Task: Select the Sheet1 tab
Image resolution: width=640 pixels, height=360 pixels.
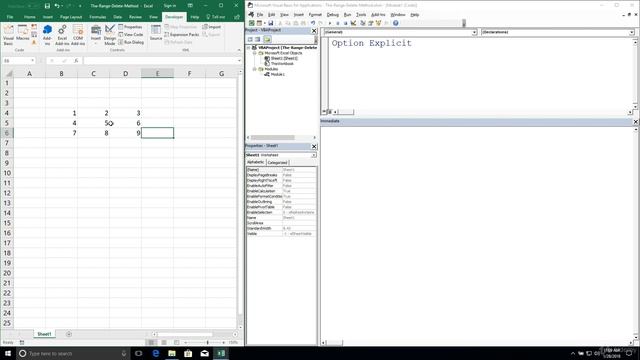Action: [x=44, y=334]
